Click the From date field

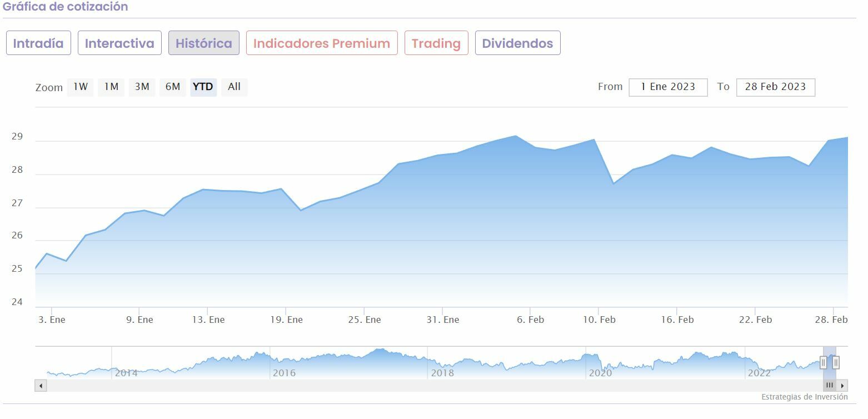tap(668, 87)
